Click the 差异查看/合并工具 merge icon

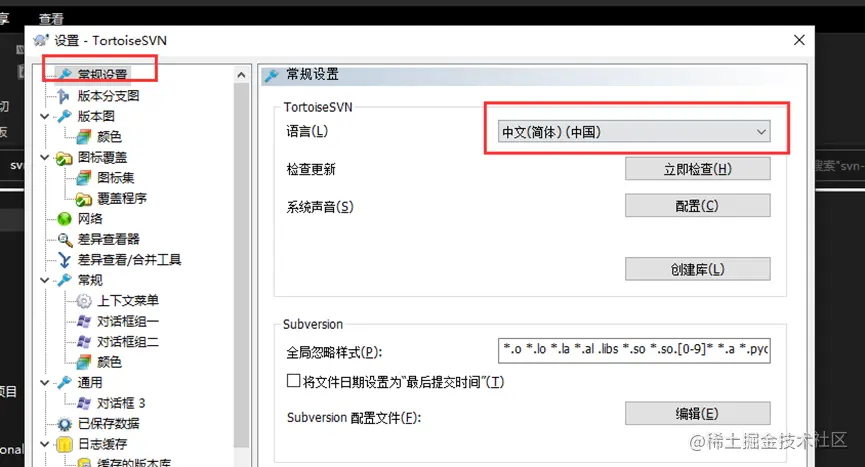point(65,260)
